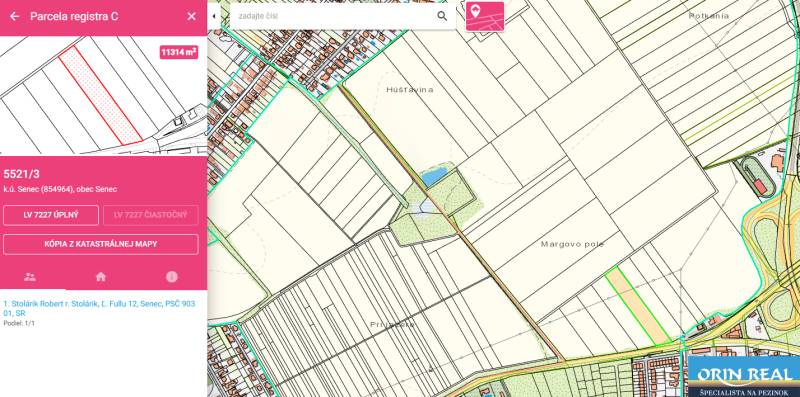The height and width of the screenshot is (397, 800).
Task: Collapse the side panel with arrow
Action: 214,16
